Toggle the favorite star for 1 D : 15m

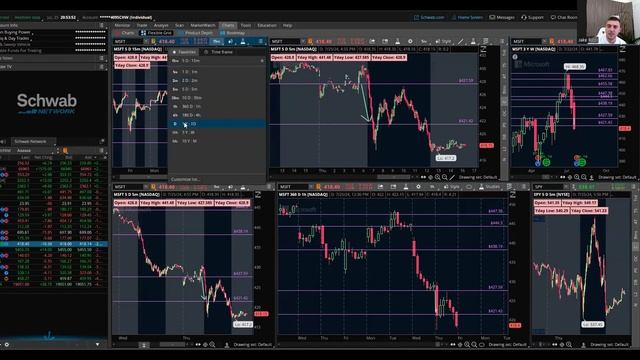click(x=262, y=61)
